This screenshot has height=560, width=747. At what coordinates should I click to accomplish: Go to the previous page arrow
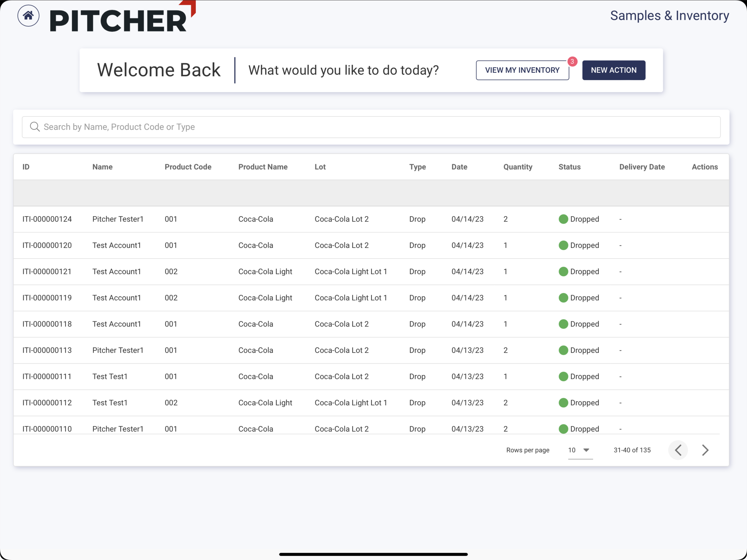click(678, 450)
